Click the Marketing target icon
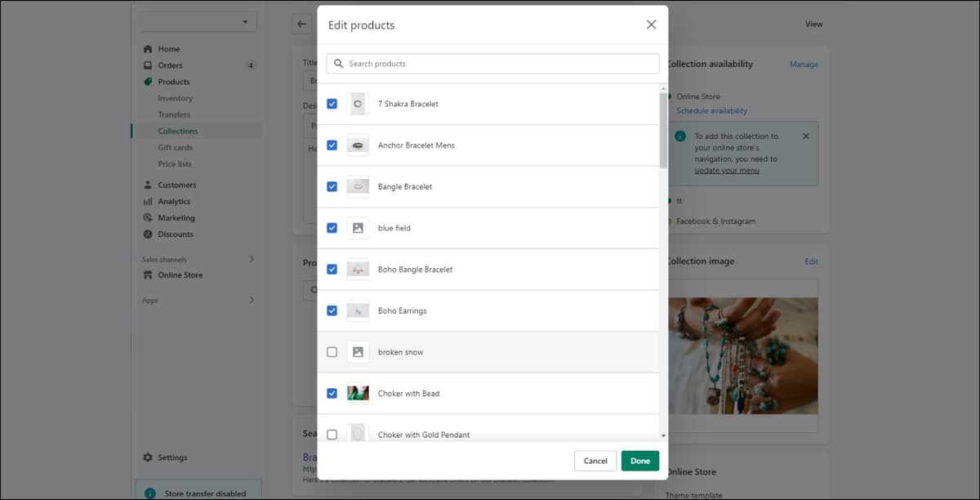 [148, 218]
